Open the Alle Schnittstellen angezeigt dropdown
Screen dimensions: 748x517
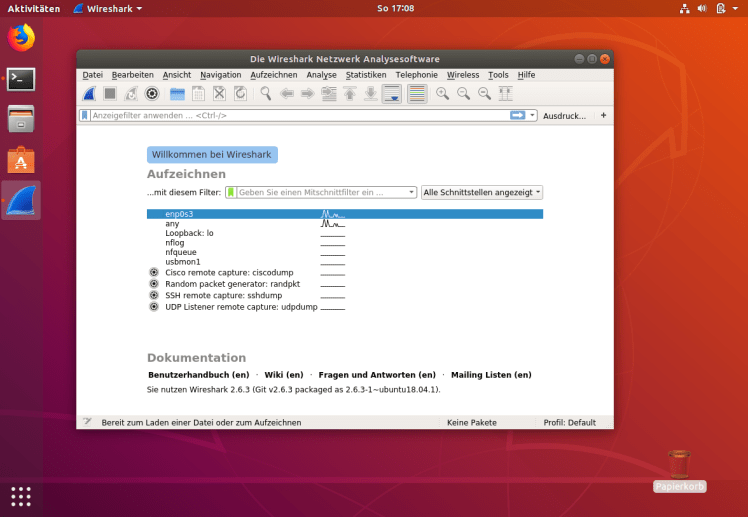coord(482,192)
